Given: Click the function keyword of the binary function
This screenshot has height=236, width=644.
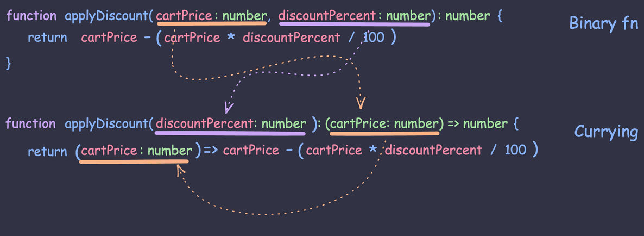Looking at the screenshot, I should [31, 16].
